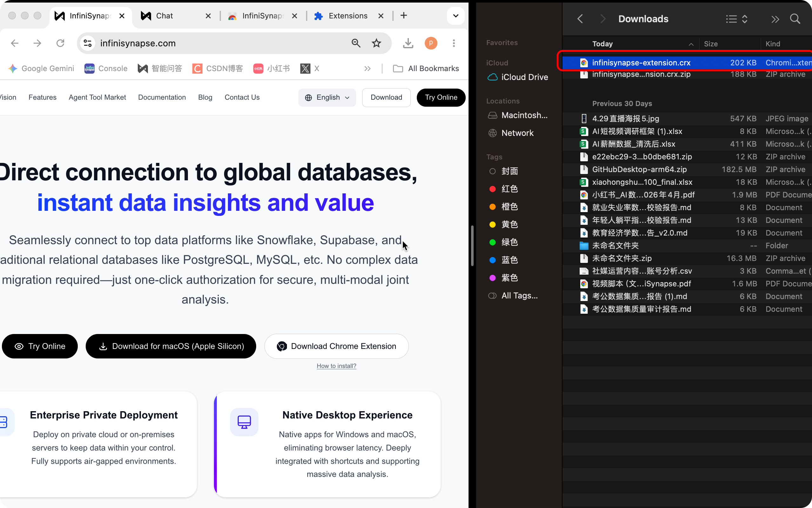
Task: Open Contact Us nav item
Action: (x=242, y=97)
